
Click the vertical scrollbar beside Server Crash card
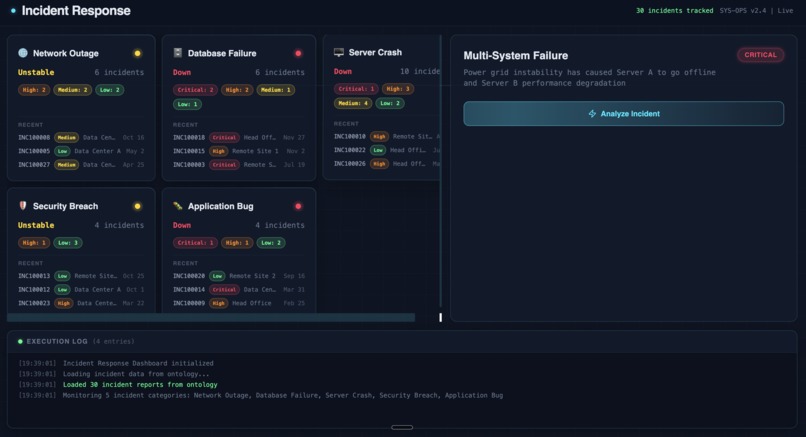[x=441, y=171]
